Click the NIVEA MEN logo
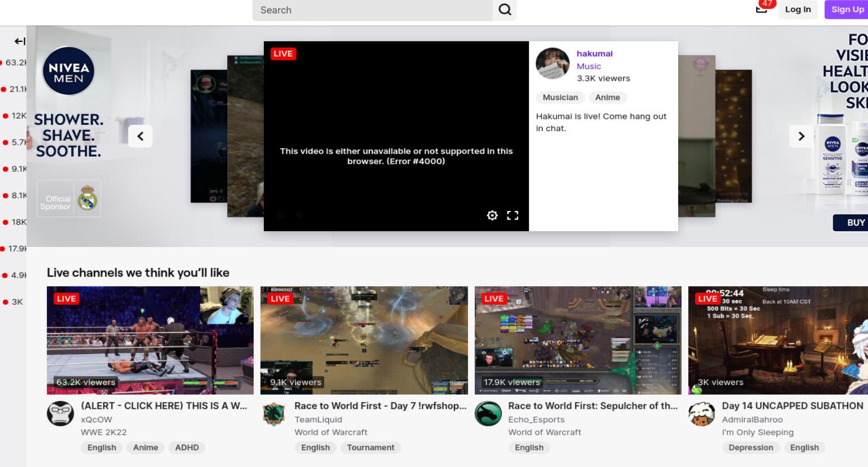Screen dimensions: 868x467 pyautogui.click(x=68, y=71)
